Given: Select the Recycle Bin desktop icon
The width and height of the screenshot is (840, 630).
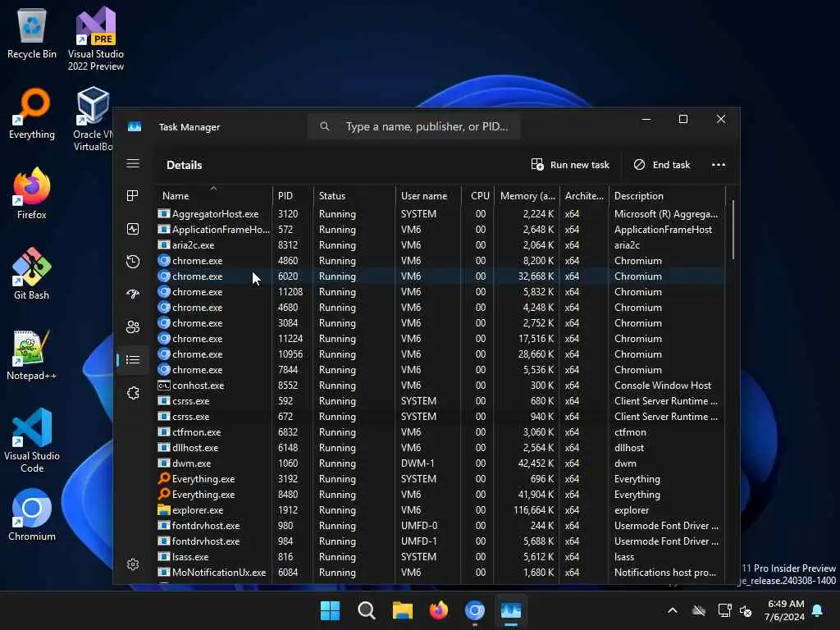Looking at the screenshot, I should click(32, 34).
